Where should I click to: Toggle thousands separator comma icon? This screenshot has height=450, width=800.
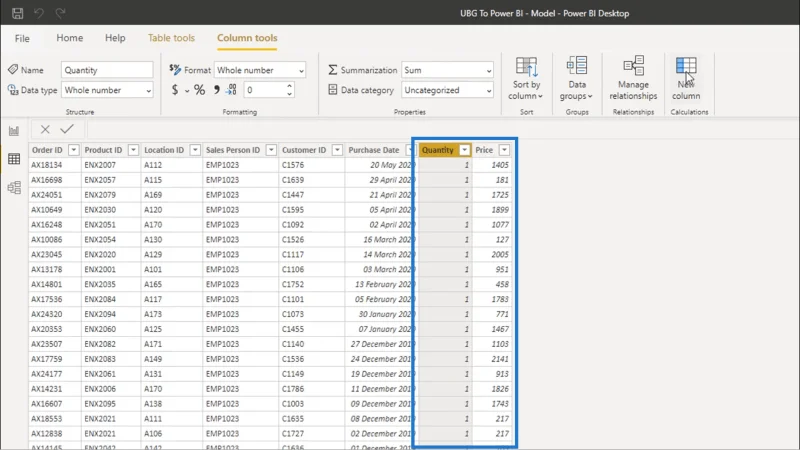(x=216, y=90)
